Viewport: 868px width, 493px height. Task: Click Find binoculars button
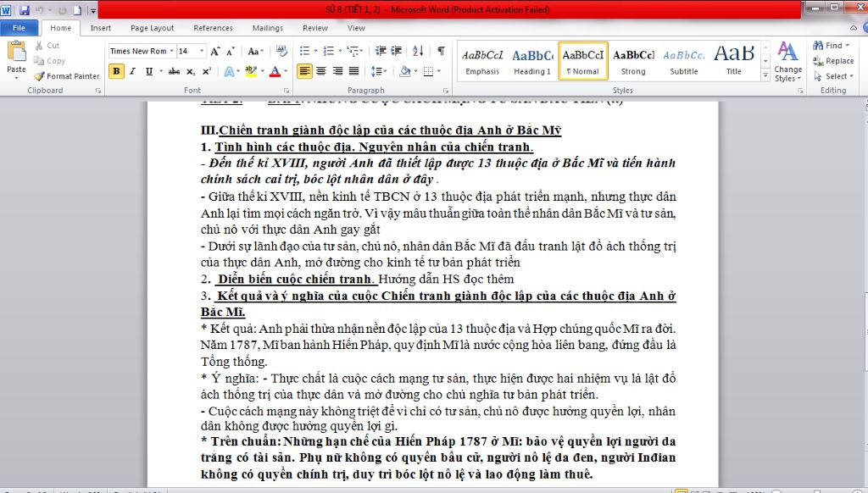point(831,46)
